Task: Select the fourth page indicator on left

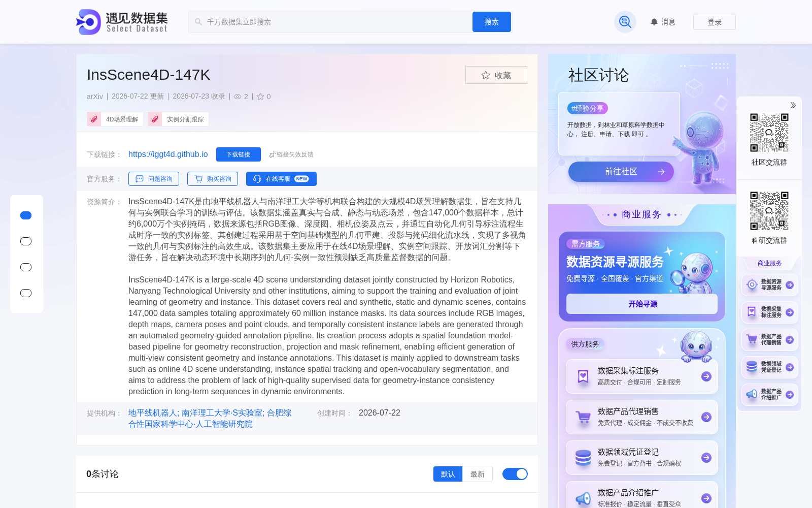Action: coord(26,293)
